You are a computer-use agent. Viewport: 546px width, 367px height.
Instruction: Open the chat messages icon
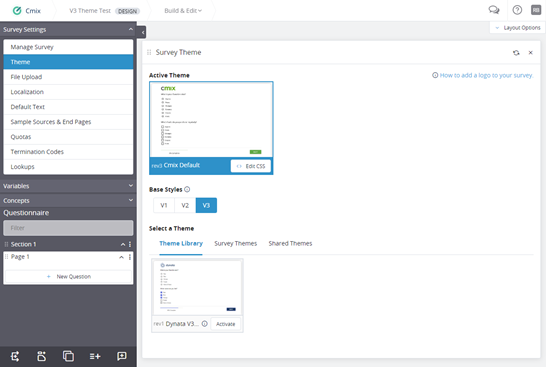coord(494,10)
